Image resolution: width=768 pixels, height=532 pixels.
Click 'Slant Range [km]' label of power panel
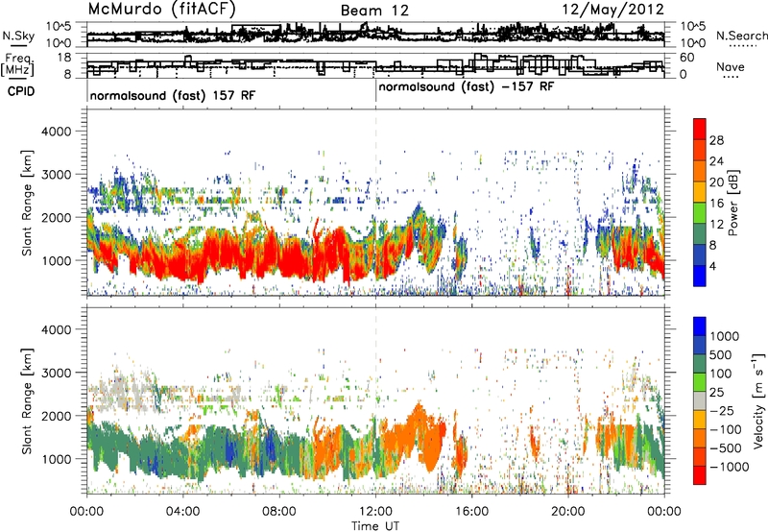pyautogui.click(x=28, y=203)
